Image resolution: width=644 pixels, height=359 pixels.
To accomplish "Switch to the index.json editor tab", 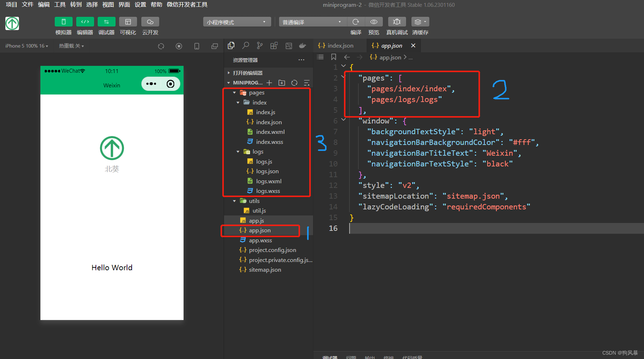I will pos(340,45).
